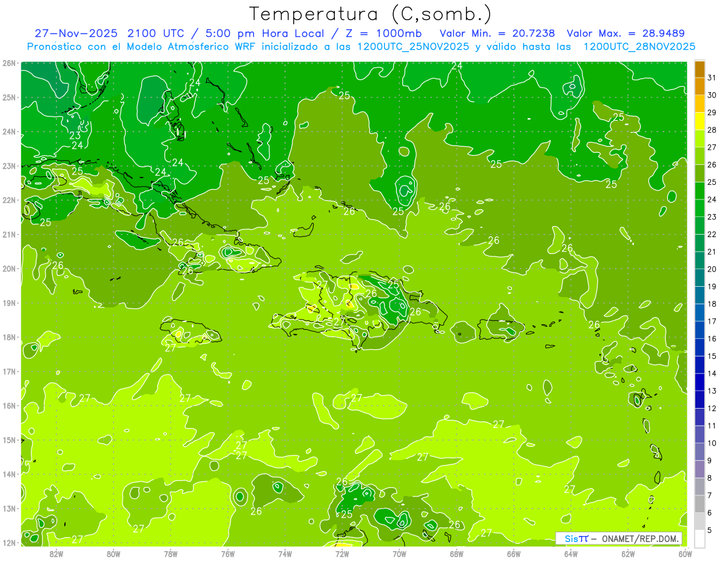This screenshot has height=562, width=728.
Task: Click the '80W' longitude axis label
Action: pos(113,554)
